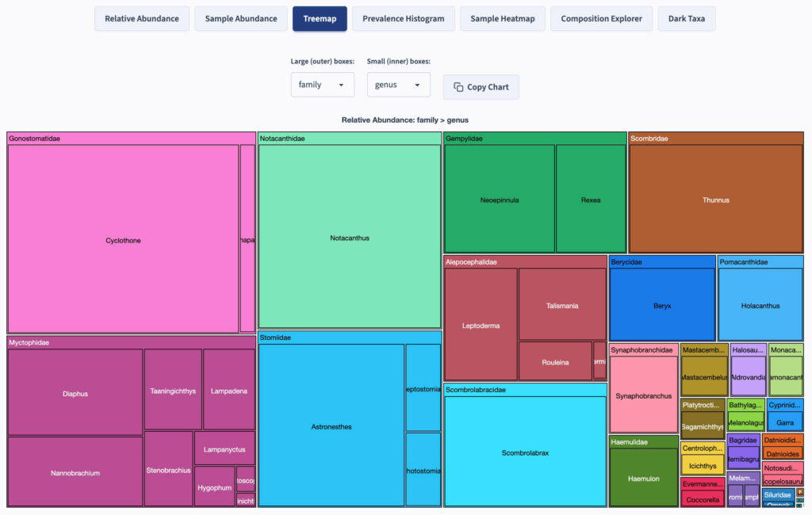The image size is (812, 515).
Task: Click the Neoepinnula box
Action: coord(500,199)
